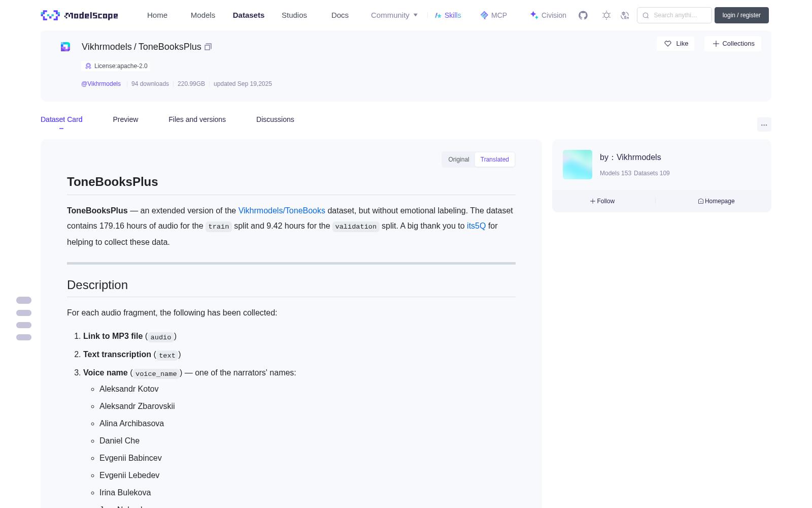Click the "Datasets 109" count
The image size is (812, 508).
click(652, 173)
